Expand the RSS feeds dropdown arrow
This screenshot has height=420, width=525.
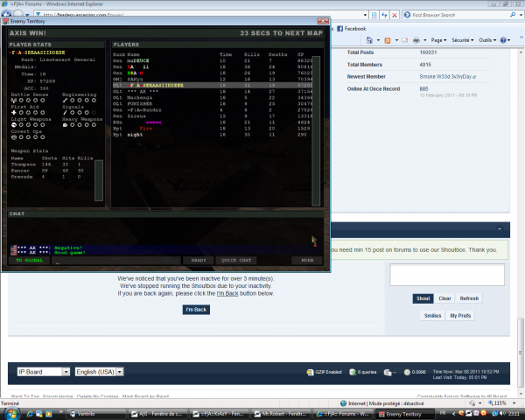[x=396, y=40]
